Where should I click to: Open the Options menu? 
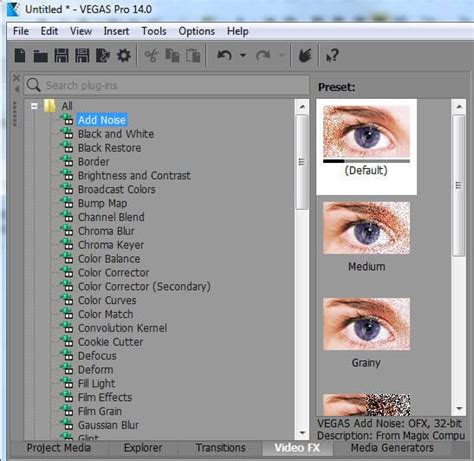[x=197, y=31]
